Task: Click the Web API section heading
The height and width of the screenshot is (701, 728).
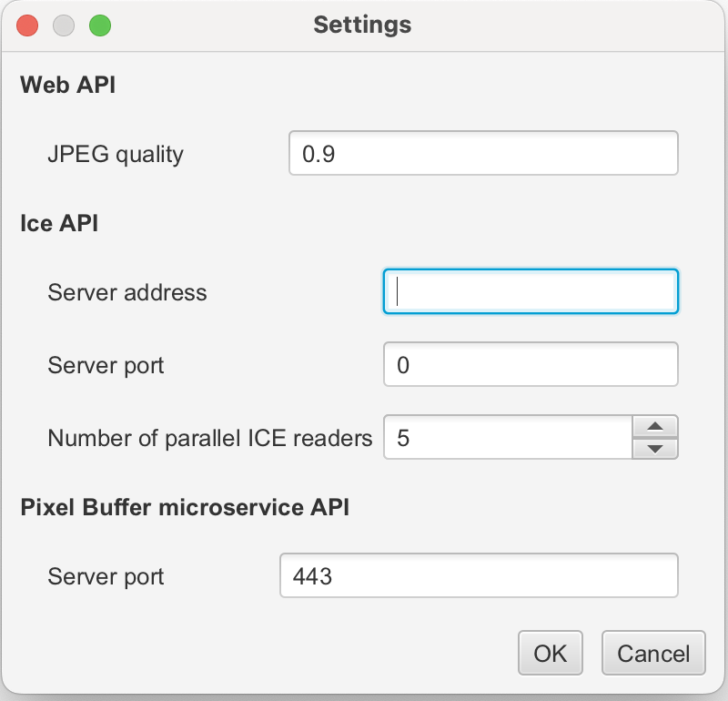Action: click(67, 85)
